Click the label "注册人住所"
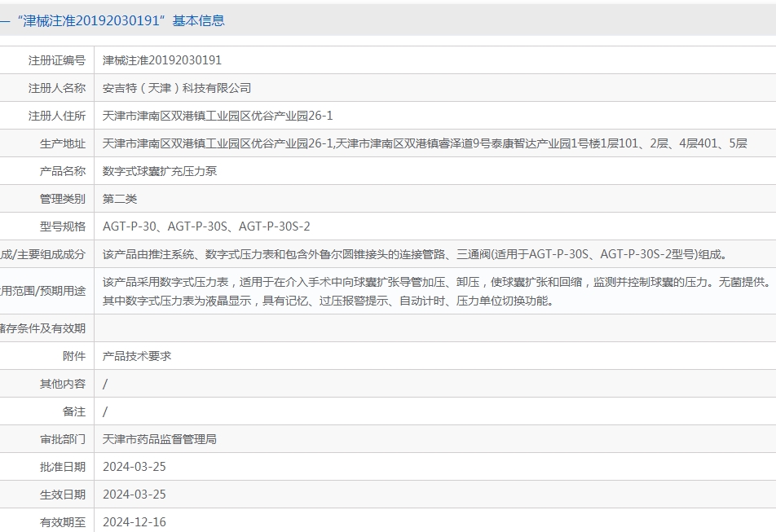The image size is (776, 532). tap(57, 116)
